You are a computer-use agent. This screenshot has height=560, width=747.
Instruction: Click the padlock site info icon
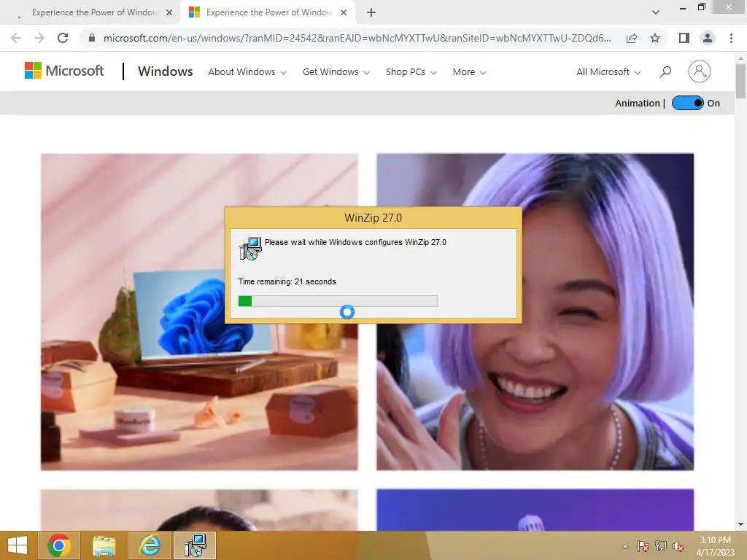tap(92, 38)
